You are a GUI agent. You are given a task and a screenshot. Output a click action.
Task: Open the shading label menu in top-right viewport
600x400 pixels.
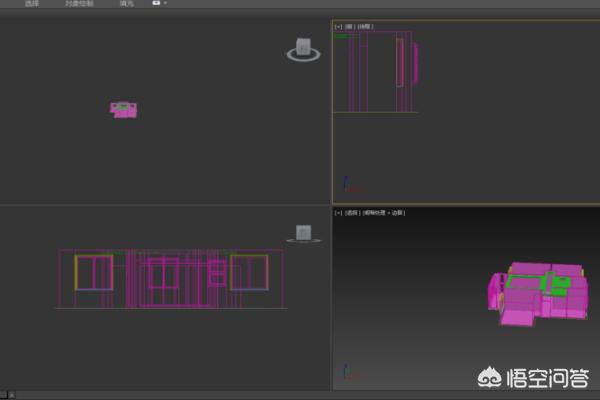point(364,26)
